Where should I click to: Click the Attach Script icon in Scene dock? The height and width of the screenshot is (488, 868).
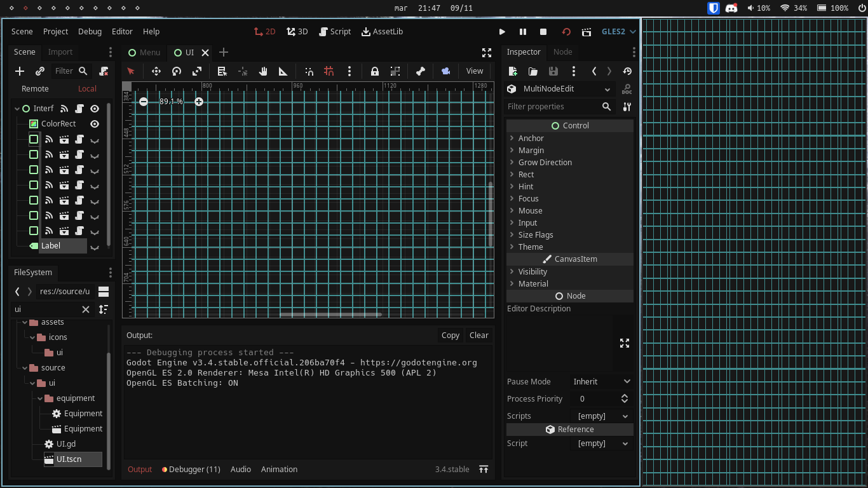(104, 71)
